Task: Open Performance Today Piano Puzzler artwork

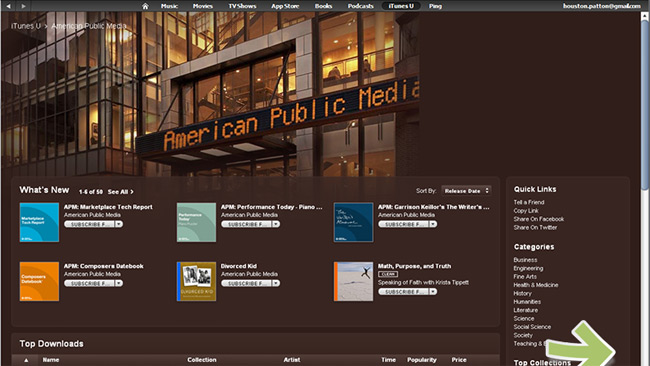Action: [x=196, y=222]
